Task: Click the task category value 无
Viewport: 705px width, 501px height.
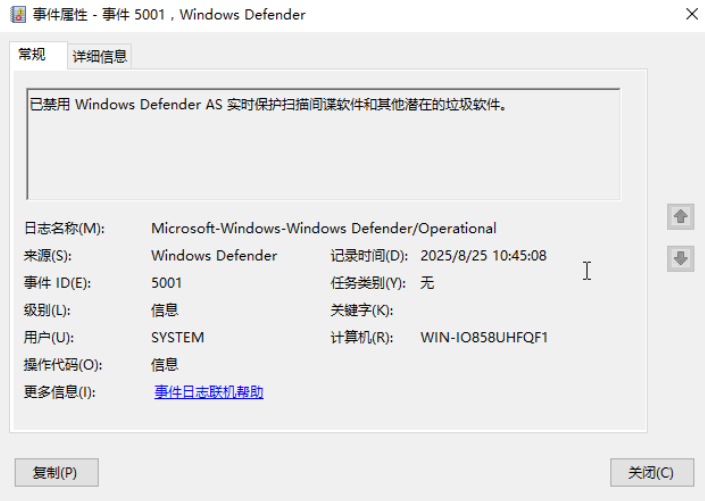Action: click(x=427, y=283)
